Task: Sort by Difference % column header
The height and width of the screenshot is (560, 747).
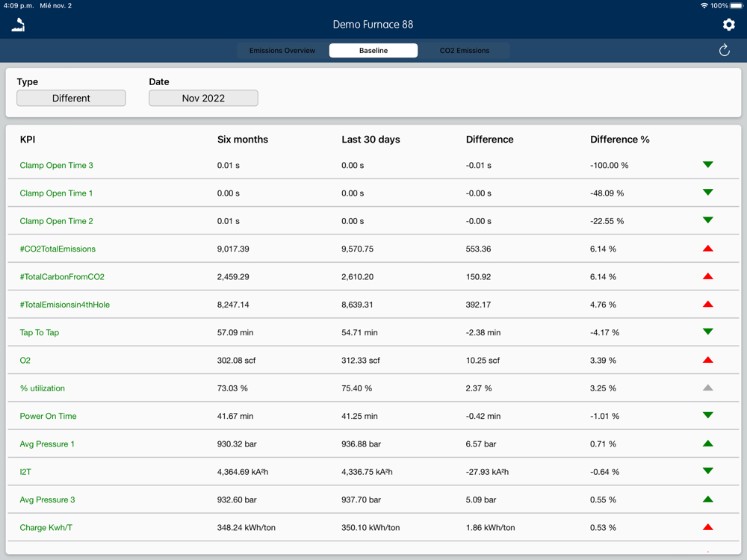Action: coord(620,140)
